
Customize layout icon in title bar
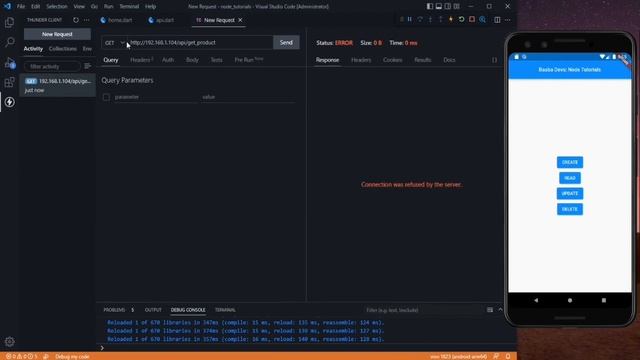pos(457,6)
